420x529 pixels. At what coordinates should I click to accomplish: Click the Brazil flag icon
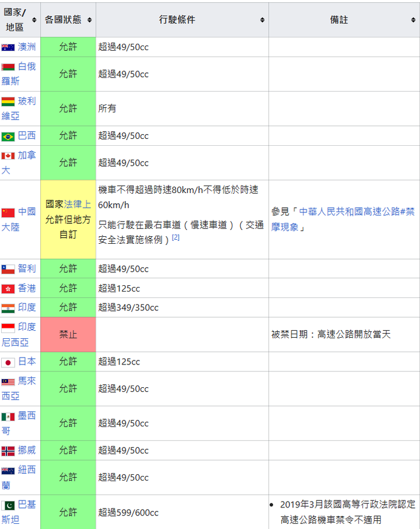click(8, 136)
